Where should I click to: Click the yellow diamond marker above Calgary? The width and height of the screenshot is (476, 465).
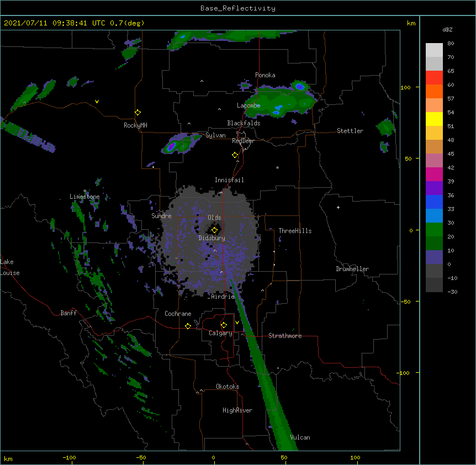224,325
